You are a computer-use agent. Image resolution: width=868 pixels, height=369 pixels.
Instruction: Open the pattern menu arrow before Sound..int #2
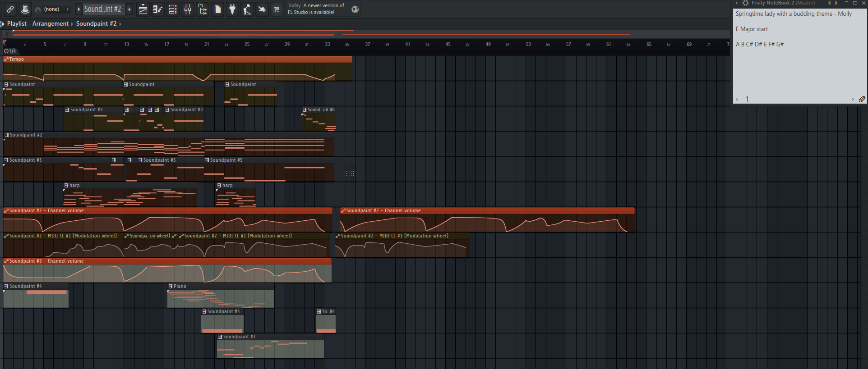(78, 9)
